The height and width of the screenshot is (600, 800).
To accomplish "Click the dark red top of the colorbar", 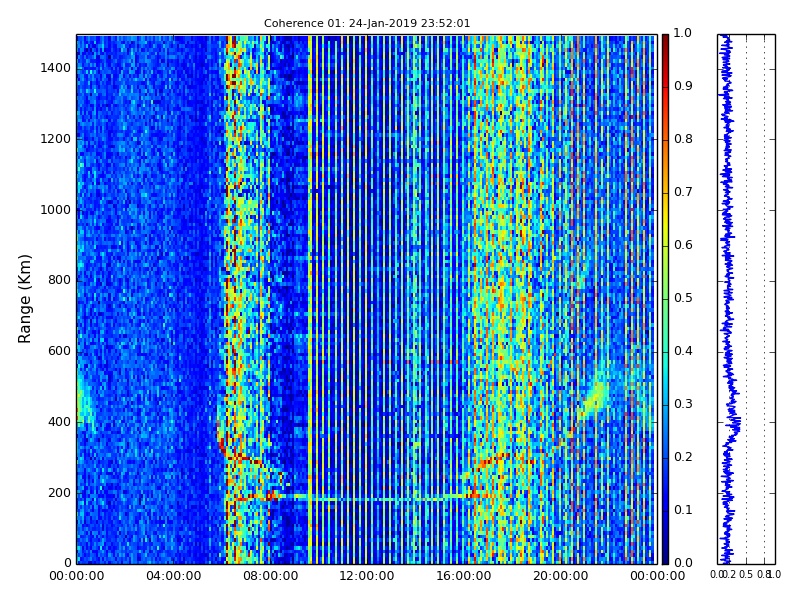I will pyautogui.click(x=665, y=43).
